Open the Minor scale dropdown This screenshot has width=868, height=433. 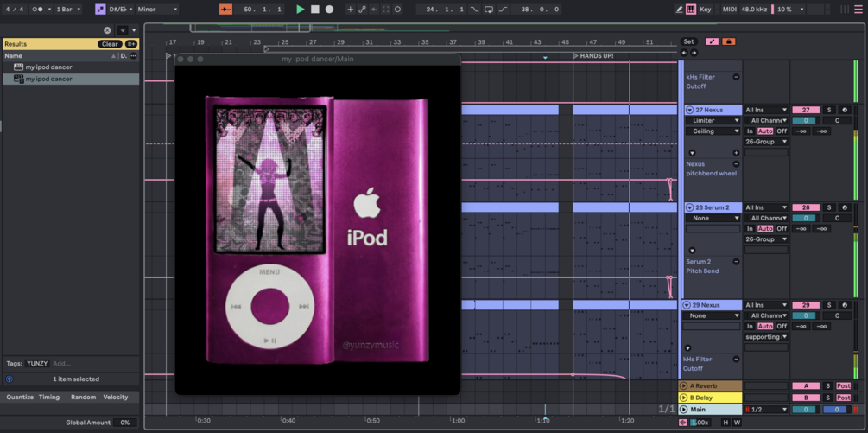(x=157, y=10)
